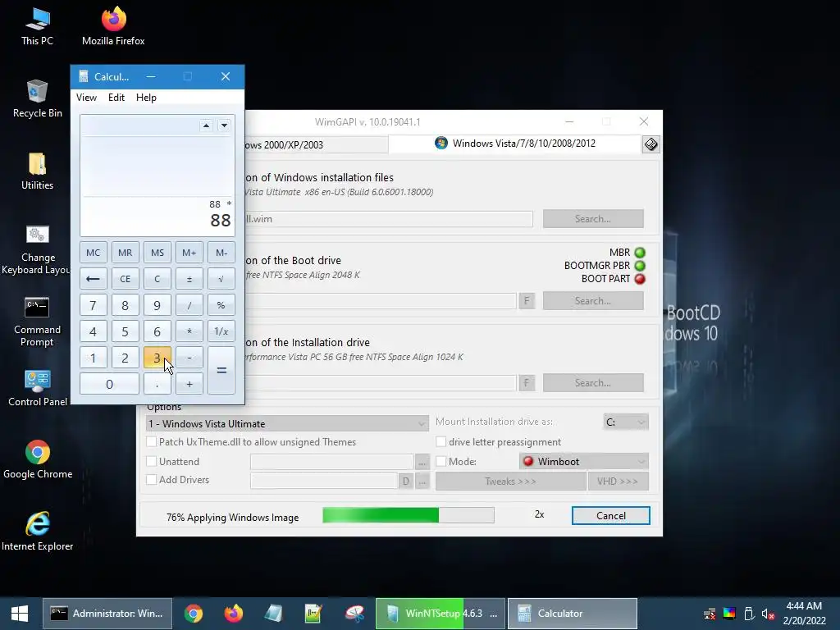Click Chrome icon in the taskbar

click(194, 614)
